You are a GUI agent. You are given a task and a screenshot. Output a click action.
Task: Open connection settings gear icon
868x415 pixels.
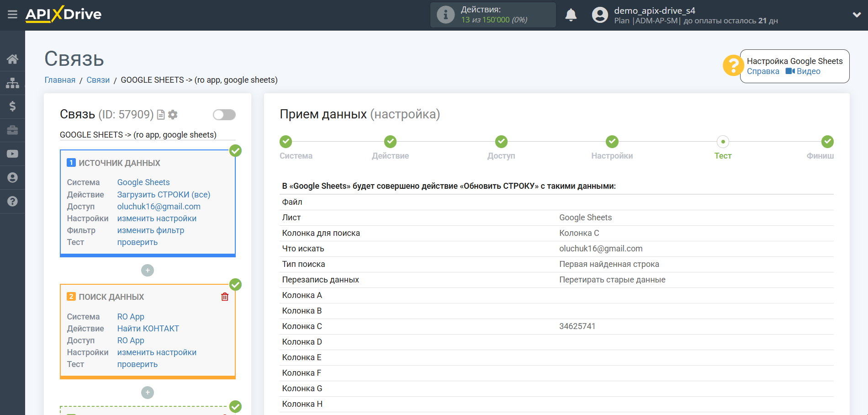pyautogui.click(x=173, y=115)
